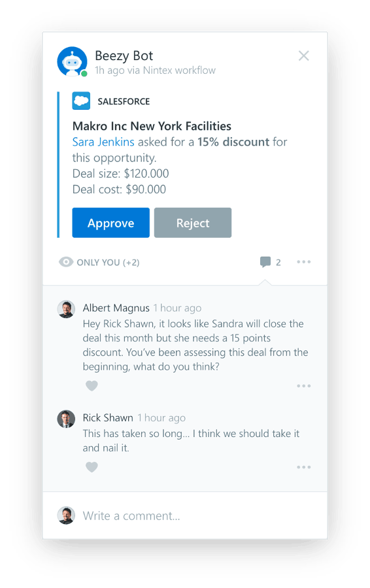Click the eye visibility icon by ONLY YOU

(x=66, y=262)
